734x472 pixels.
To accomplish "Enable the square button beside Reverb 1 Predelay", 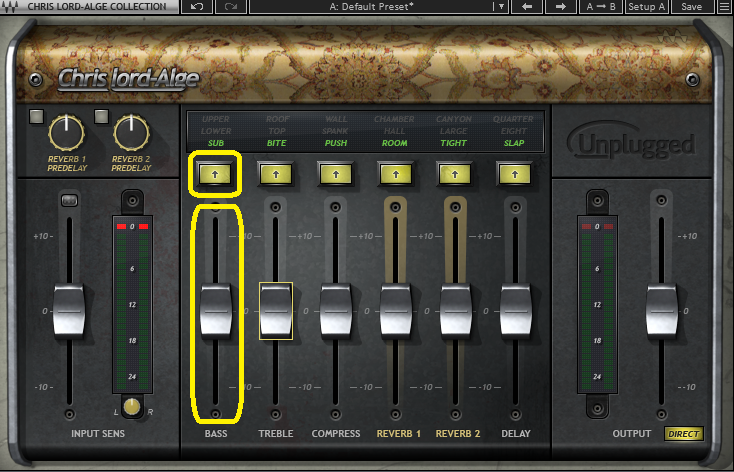I will tap(37, 117).
